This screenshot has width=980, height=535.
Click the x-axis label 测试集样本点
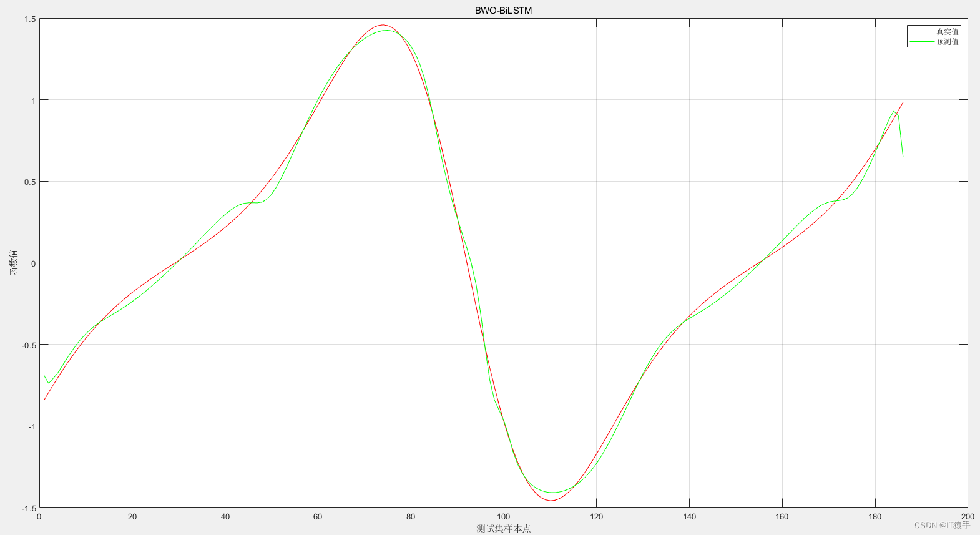tap(503, 528)
